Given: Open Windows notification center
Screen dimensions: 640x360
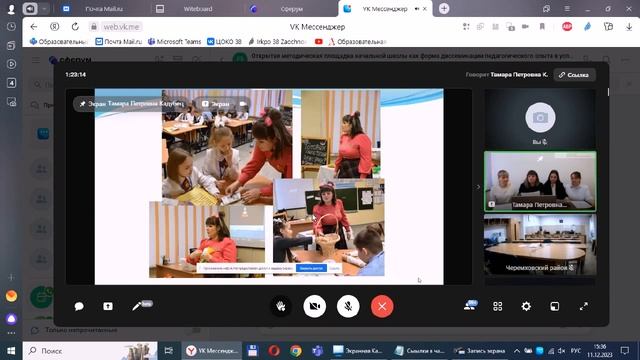Looking at the screenshot, I should click(624, 351).
